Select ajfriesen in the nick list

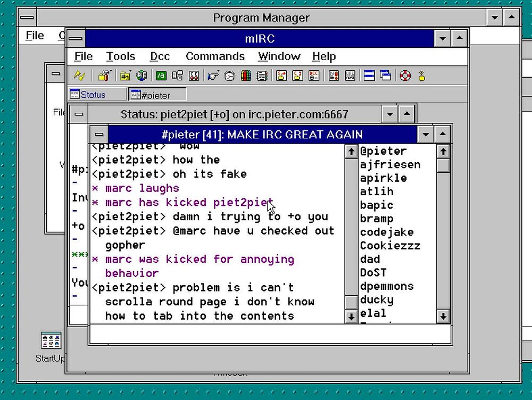pos(390,164)
